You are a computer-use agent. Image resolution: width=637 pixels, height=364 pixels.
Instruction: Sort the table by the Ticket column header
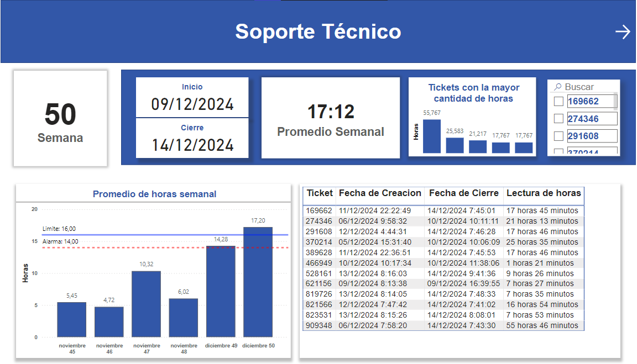coord(320,194)
